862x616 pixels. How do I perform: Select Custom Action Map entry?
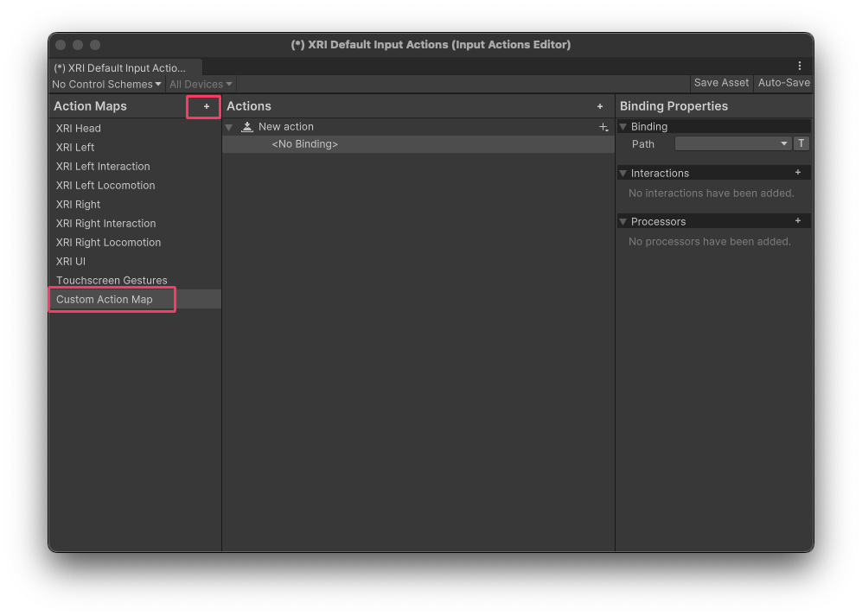point(135,300)
